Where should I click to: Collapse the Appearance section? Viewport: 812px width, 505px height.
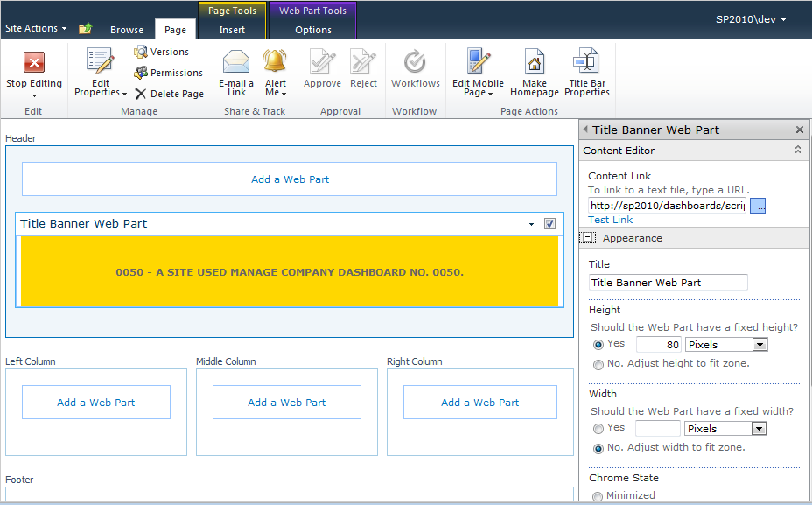pyautogui.click(x=587, y=237)
